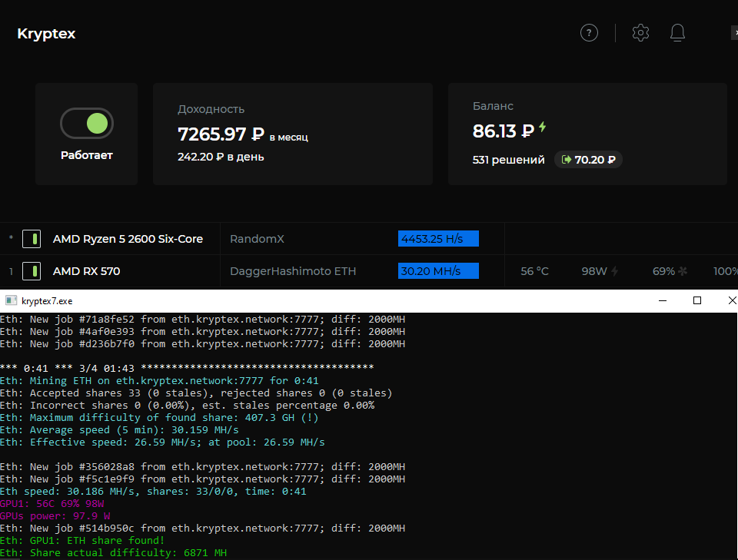Click the 7265.97 ₽ monthly profitability value
Image resolution: width=738 pixels, height=560 pixels.
[221, 134]
